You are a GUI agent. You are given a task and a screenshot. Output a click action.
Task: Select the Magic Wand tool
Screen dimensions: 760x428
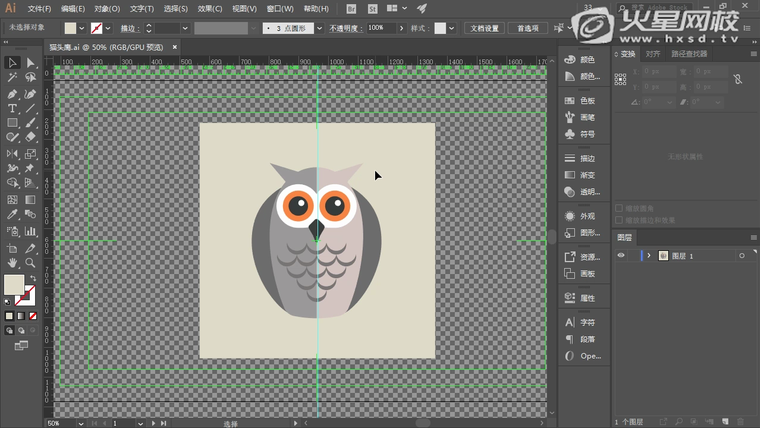pos(12,78)
